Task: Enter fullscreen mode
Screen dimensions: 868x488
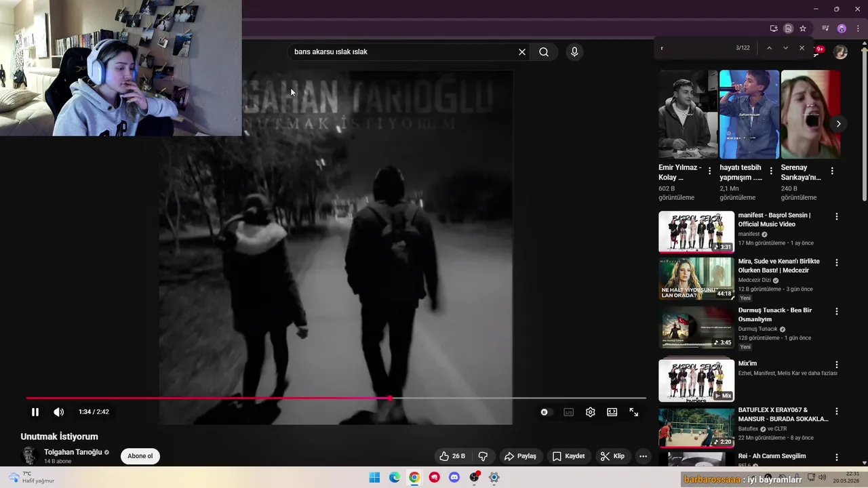Action: coord(634,412)
